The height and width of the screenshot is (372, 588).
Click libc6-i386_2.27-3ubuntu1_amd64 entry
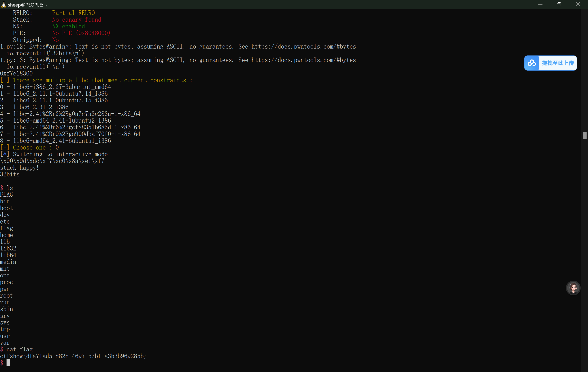(62, 87)
